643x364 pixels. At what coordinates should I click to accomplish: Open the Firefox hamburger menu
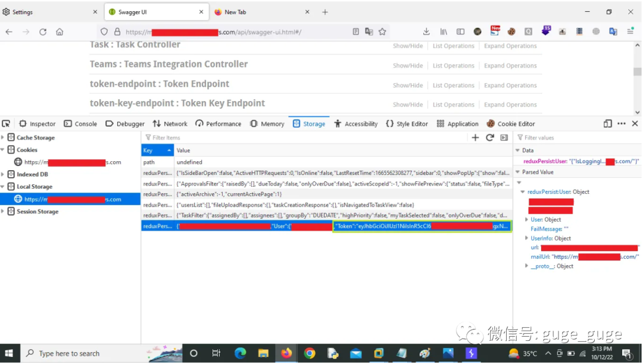630,32
